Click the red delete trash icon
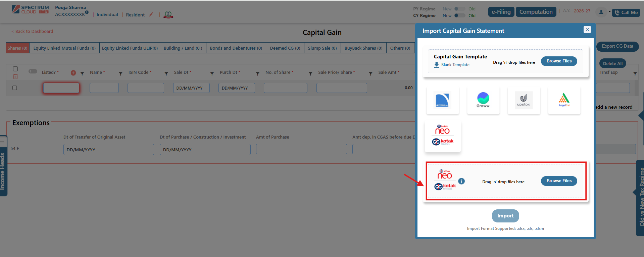Image resolution: width=644 pixels, height=257 pixels. point(15,77)
